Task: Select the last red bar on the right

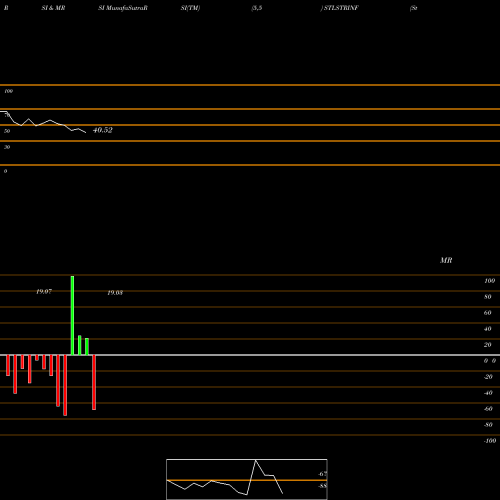Action: pyautogui.click(x=94, y=382)
